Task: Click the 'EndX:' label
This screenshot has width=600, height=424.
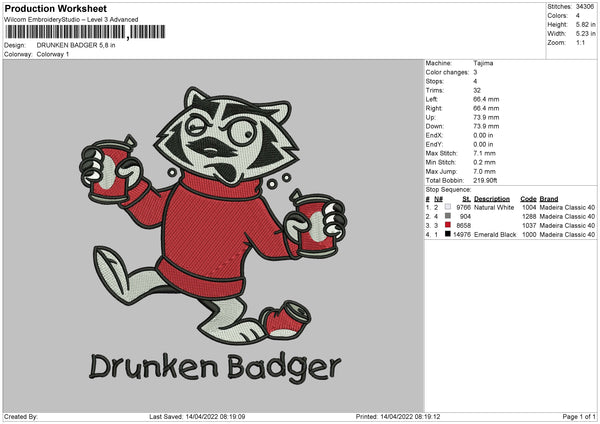Action: click(434, 135)
